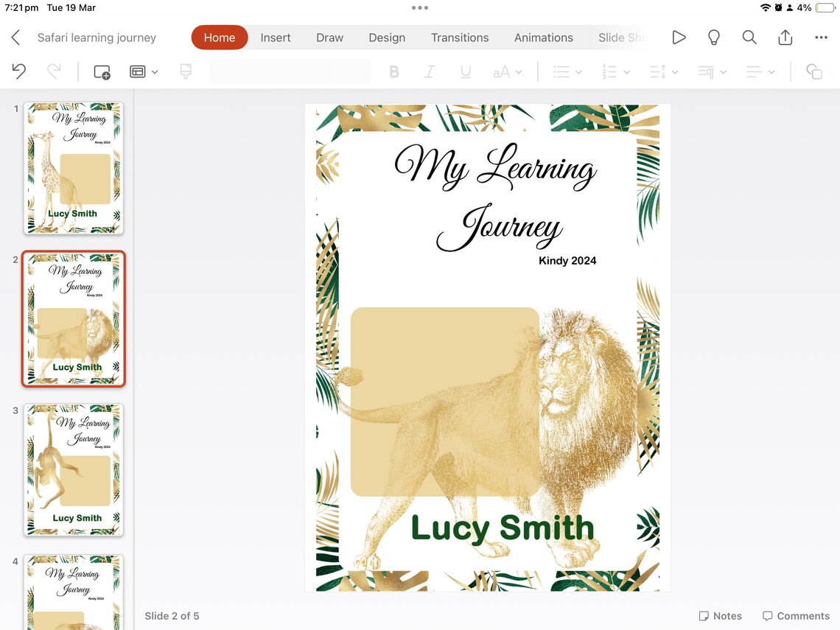Select slide 3 monkey thumbnail
This screenshot has height=630, width=840.
[x=74, y=470]
